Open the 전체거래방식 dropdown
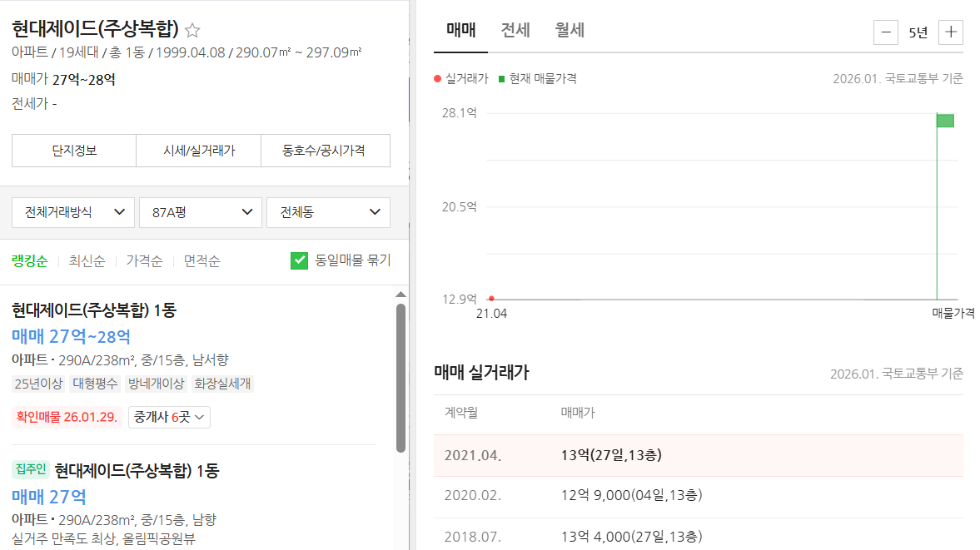980x550 pixels. (73, 212)
